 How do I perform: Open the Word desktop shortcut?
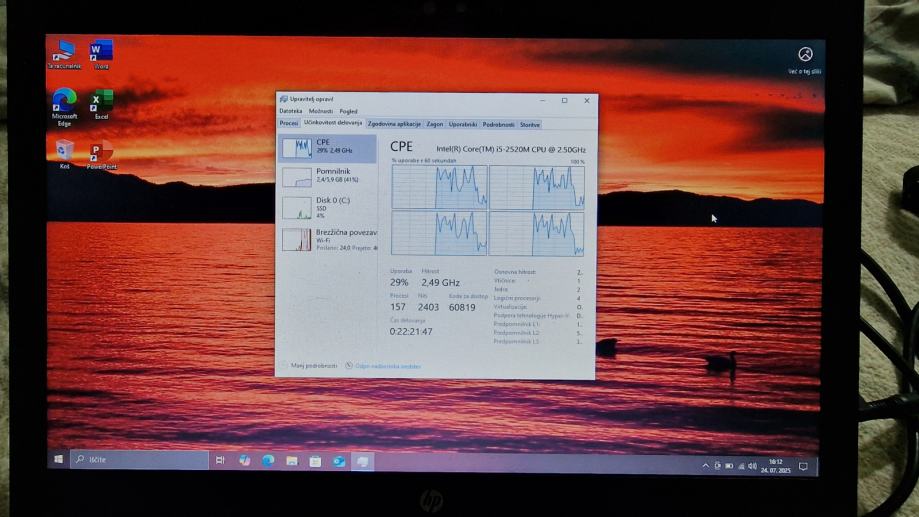[101, 52]
